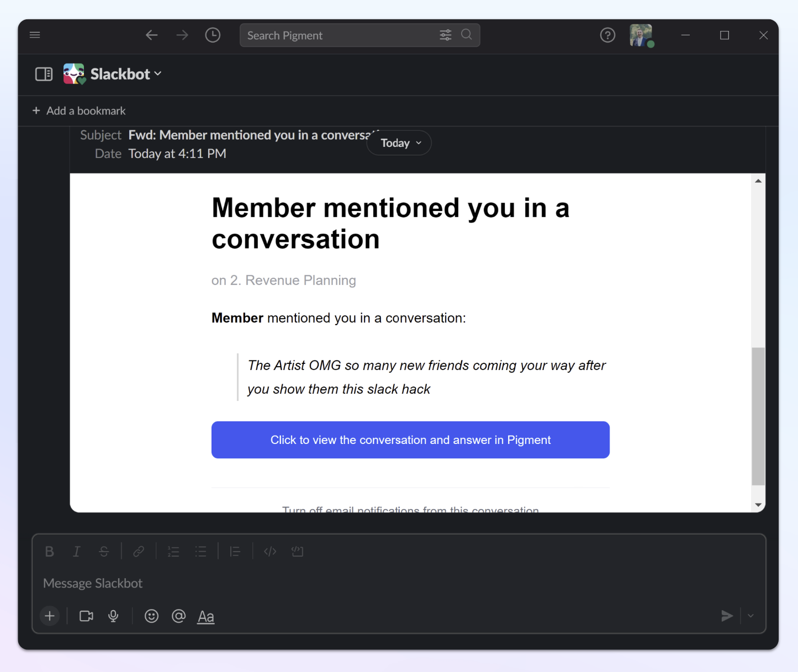798x672 pixels.
Task: Toggle the Aa formatting toolbar
Action: [x=206, y=617]
